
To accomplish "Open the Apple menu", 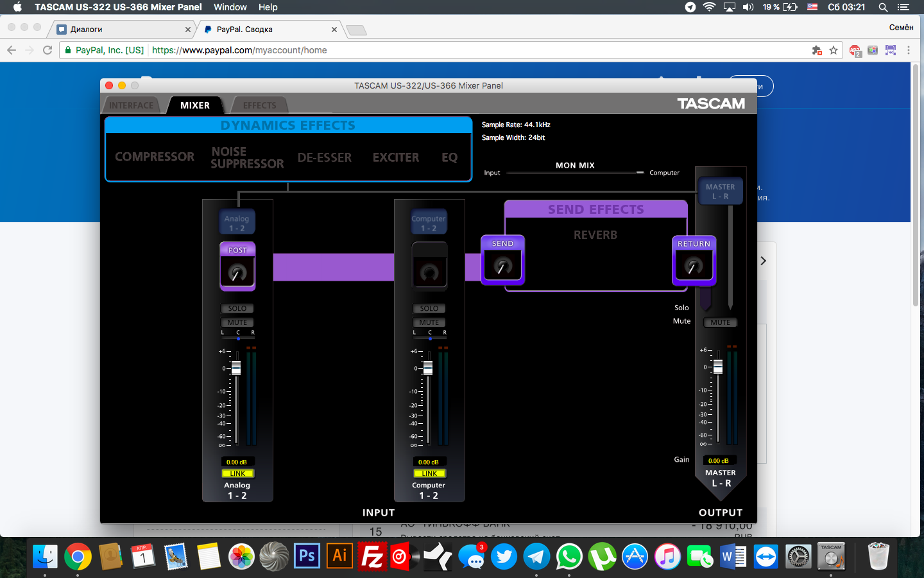I will pos(17,7).
